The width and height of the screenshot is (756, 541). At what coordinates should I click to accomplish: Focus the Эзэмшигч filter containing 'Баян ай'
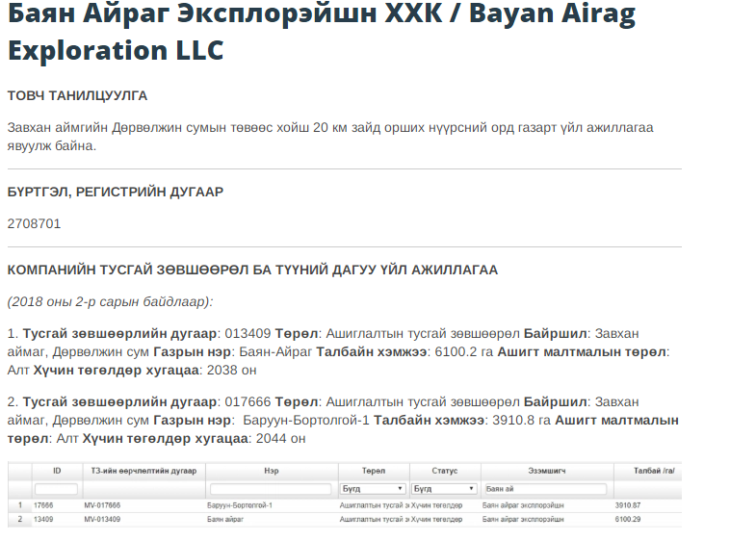point(545,489)
